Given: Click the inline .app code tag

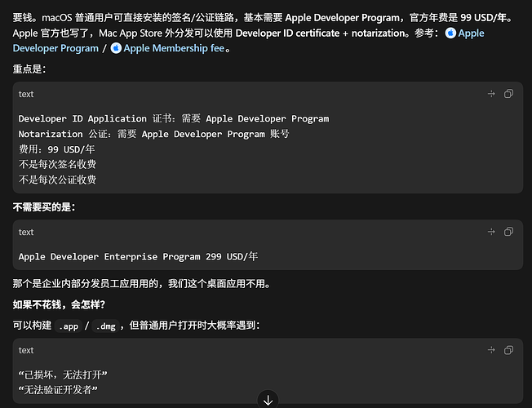Looking at the screenshot, I should [x=69, y=326].
